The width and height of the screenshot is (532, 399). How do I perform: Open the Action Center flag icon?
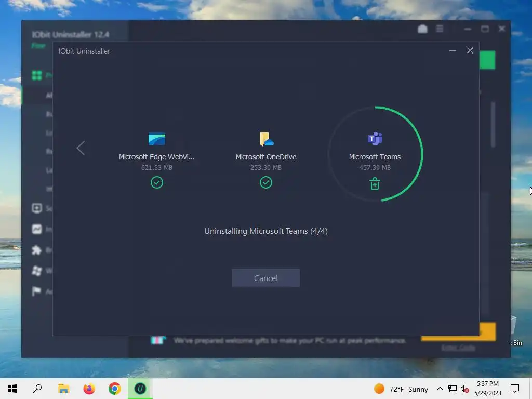pyautogui.click(x=36, y=291)
